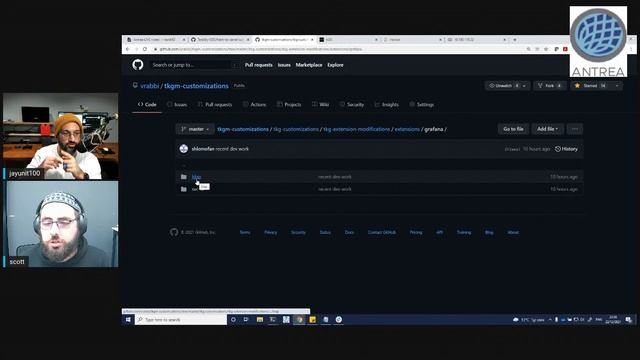
Task: Select the Code repository tab
Action: click(147, 104)
